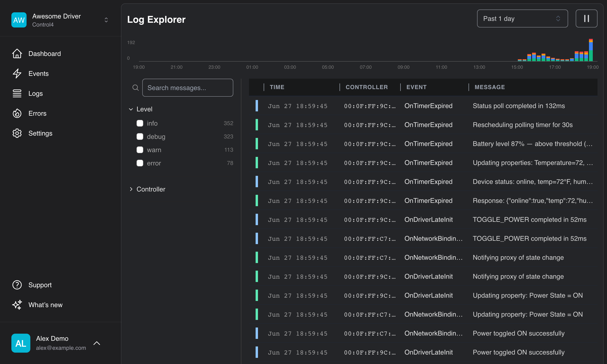Open the Settings page
The height and width of the screenshot is (364, 607).
point(40,133)
